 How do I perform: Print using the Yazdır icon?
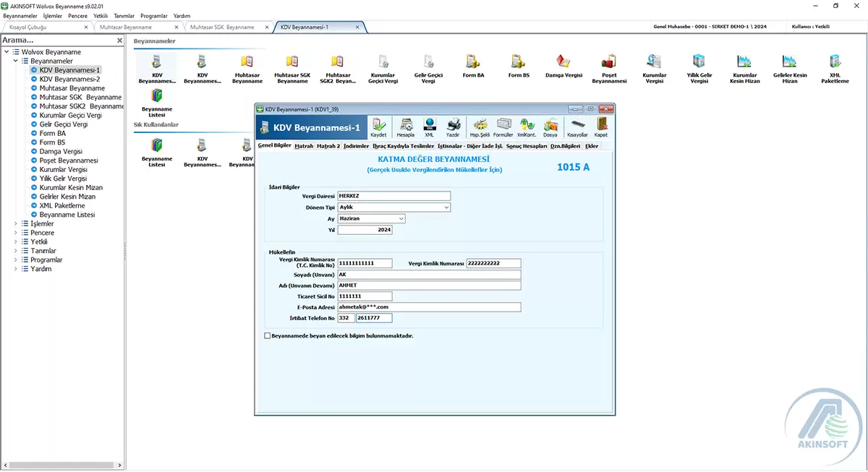453,127
